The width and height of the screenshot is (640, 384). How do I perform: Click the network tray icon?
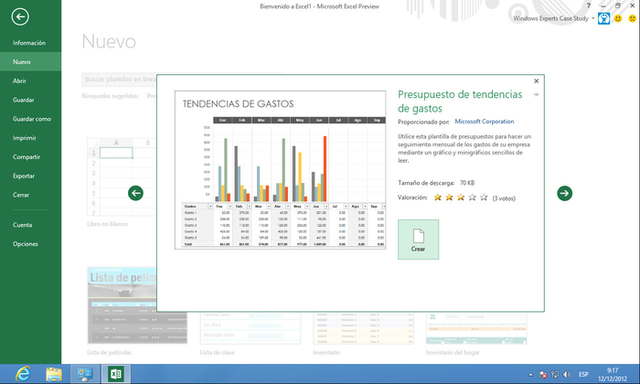pyautogui.click(x=555, y=375)
